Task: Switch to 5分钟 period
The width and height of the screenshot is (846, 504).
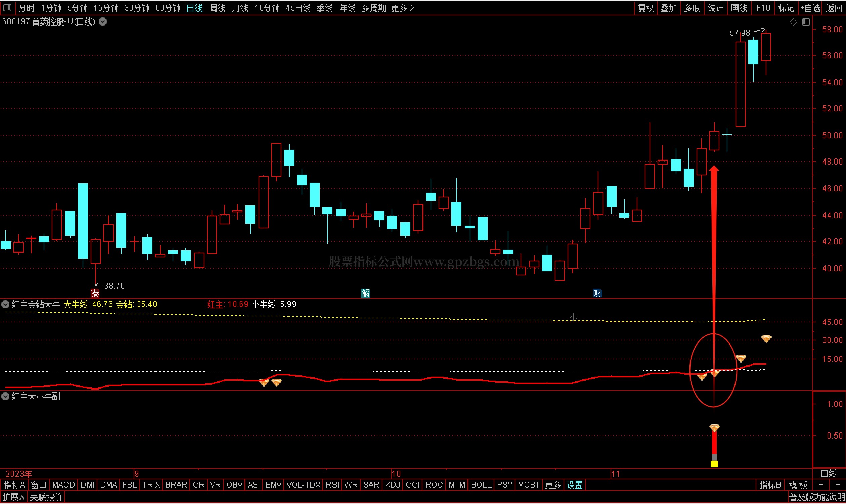Action: click(78, 8)
